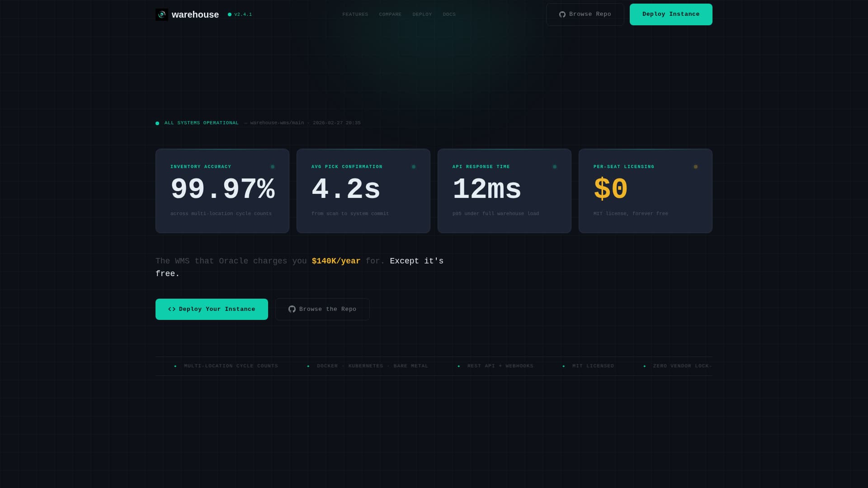Viewport: 868px width, 488px height.
Task: Open the Docs nav item
Action: click(449, 14)
